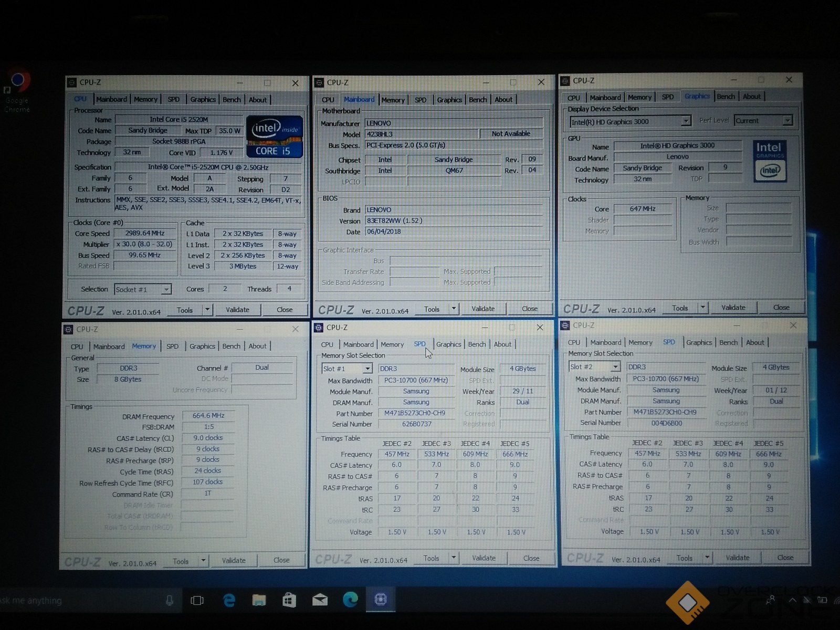The width and height of the screenshot is (840, 630).
Task: Open Task View on the taskbar
Action: 197,600
